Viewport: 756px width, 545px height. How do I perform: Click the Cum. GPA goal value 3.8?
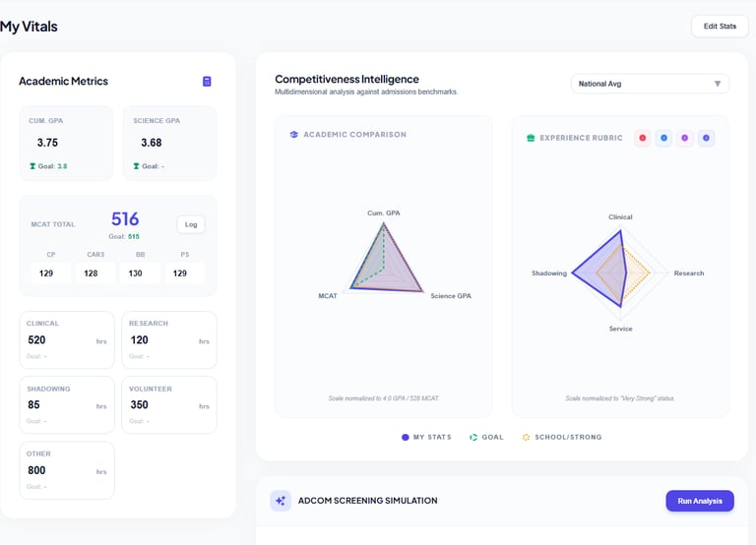coord(62,166)
